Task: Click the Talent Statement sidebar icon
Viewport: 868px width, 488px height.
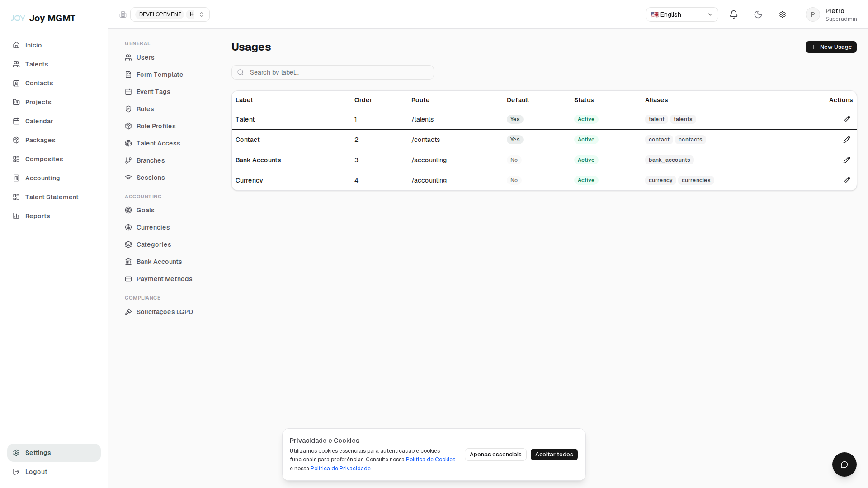Action: coord(16,197)
